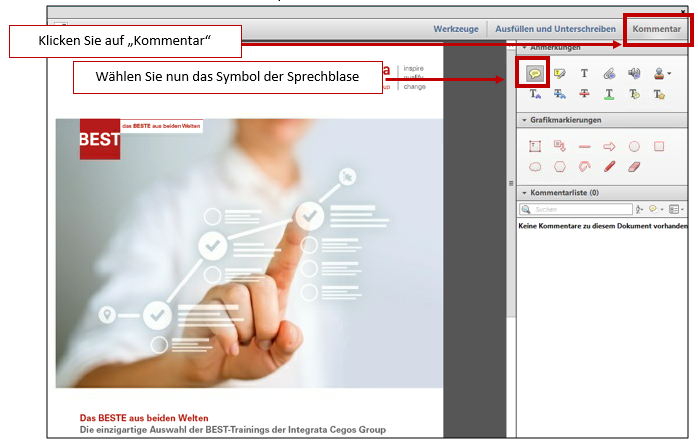Close the window with the top-right x

point(683,12)
